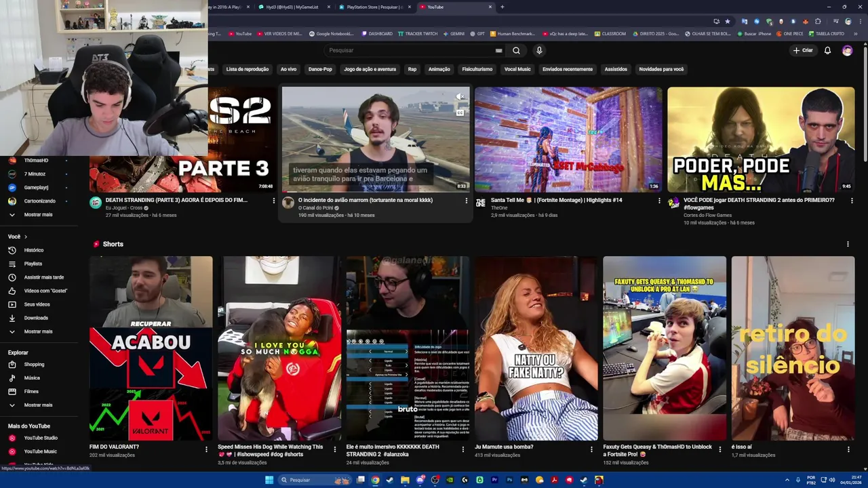Open Chrome three-dot menu
The width and height of the screenshot is (868, 488).
coord(859,21)
